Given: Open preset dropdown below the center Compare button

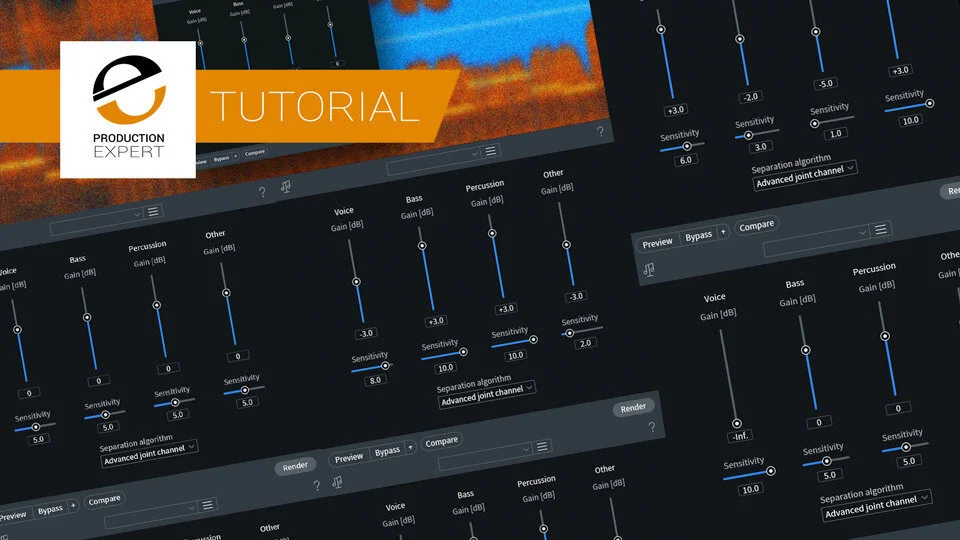Looking at the screenshot, I should click(485, 457).
